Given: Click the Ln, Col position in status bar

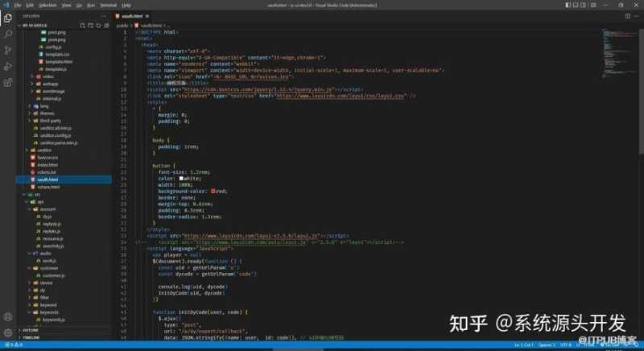Looking at the screenshot, I should pyautogui.click(x=522, y=345).
